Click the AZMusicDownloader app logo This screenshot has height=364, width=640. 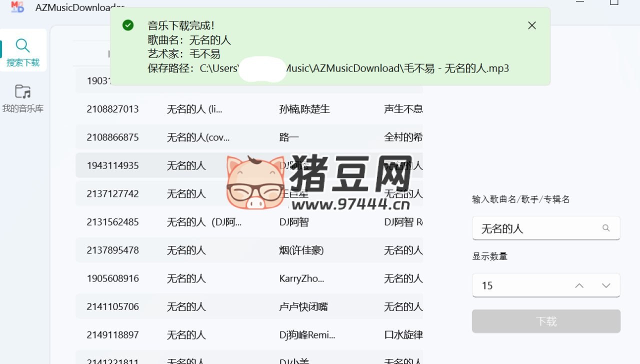[x=17, y=6]
